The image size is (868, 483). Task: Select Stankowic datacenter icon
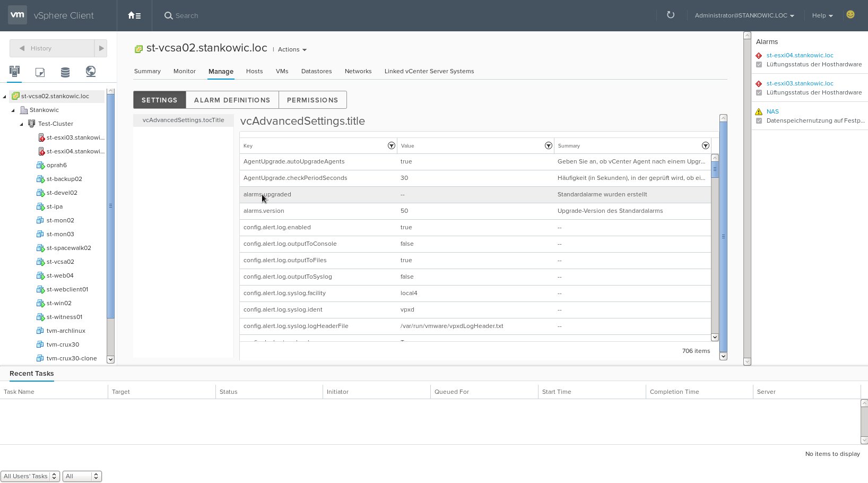(x=23, y=110)
